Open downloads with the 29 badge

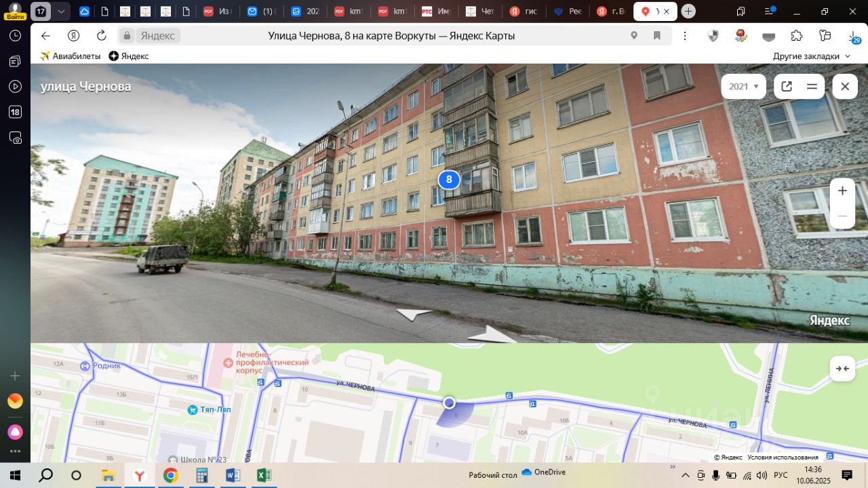click(854, 37)
